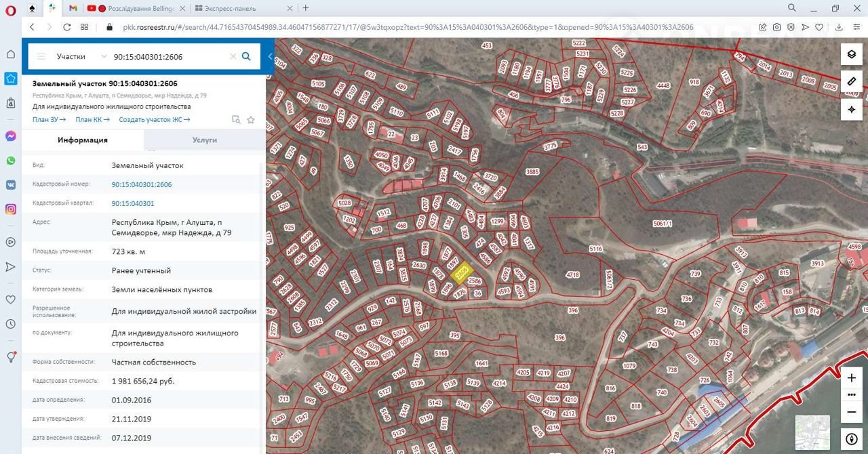Expand more zoom options (three dots)

852,394
